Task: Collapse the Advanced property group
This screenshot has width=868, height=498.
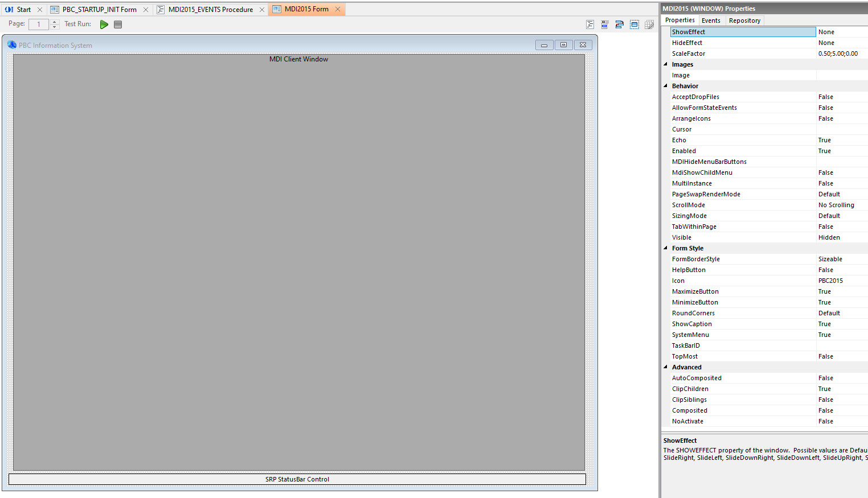Action: [x=666, y=367]
